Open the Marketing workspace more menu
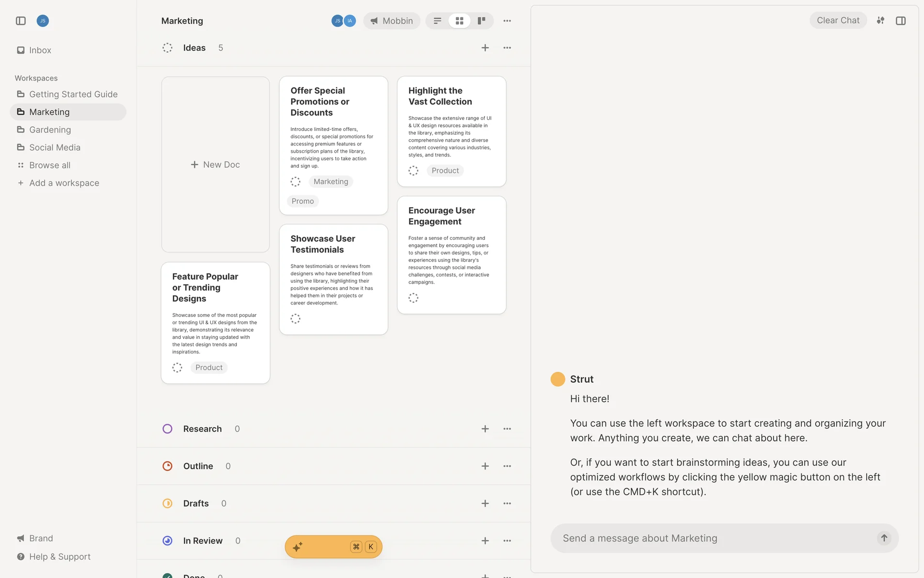Viewport: 924px width, 578px height. point(507,21)
